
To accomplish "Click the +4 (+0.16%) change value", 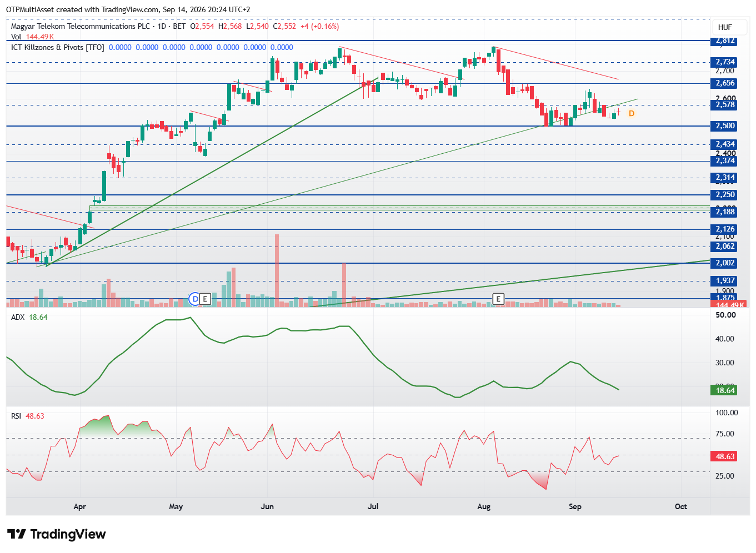I will (319, 26).
